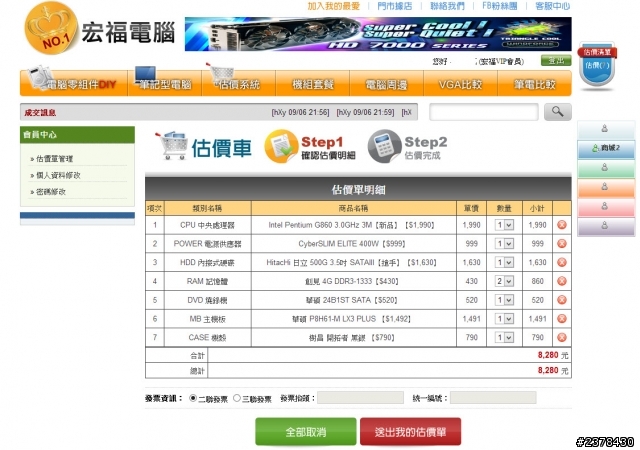Click the 商城2 user tab
This screenshot has width=640, height=450.
606,148
